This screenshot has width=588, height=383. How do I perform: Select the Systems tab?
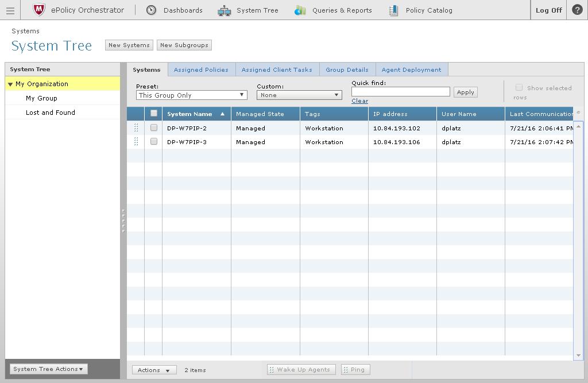click(146, 70)
